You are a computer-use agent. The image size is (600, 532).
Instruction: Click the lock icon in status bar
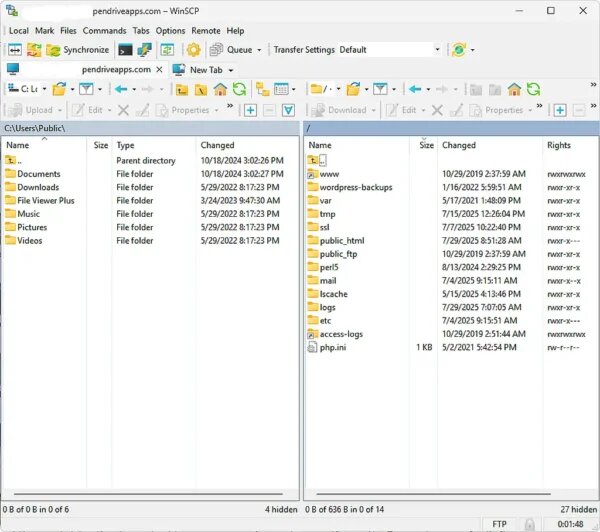[x=530, y=524]
